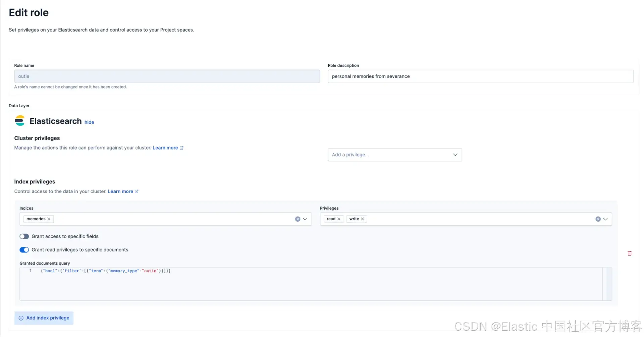Click into the Role description field
The width and height of the screenshot is (644, 337).
pos(481,76)
